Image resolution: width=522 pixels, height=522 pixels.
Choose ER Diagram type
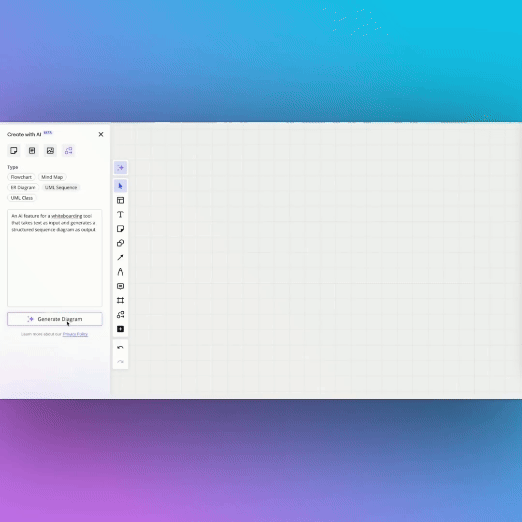click(23, 187)
